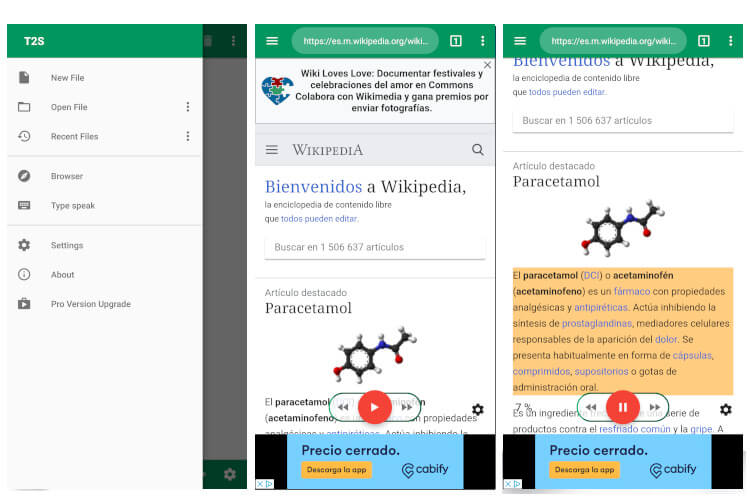
Task: Expand Open File more options dots
Action: pyautogui.click(x=188, y=107)
